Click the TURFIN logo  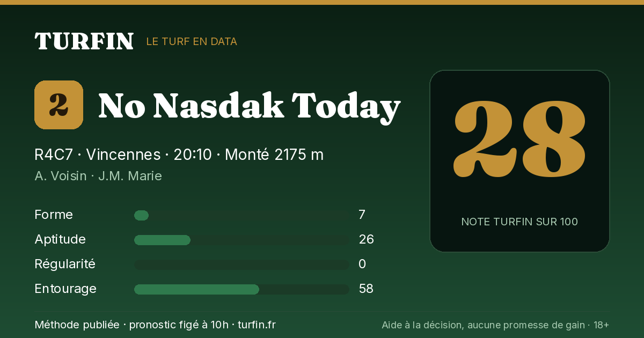[84, 41]
